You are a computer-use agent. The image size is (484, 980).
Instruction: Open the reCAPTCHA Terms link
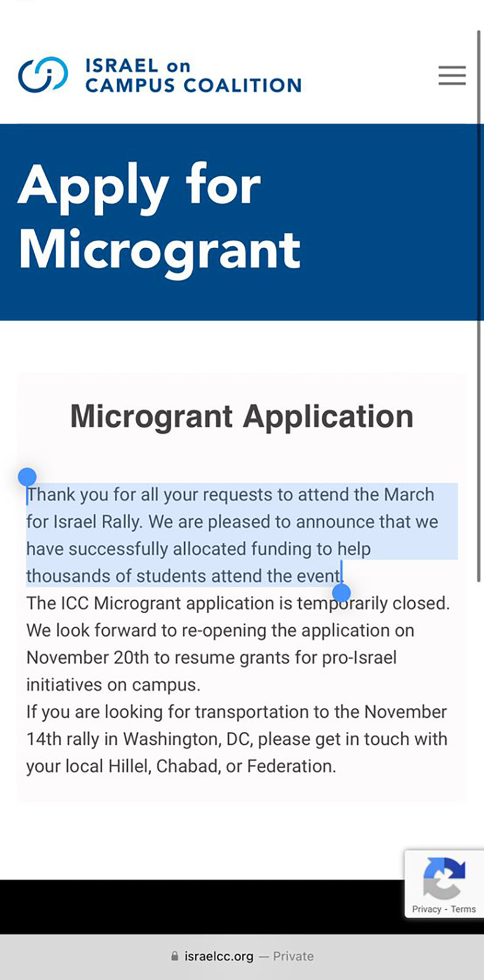point(463,909)
